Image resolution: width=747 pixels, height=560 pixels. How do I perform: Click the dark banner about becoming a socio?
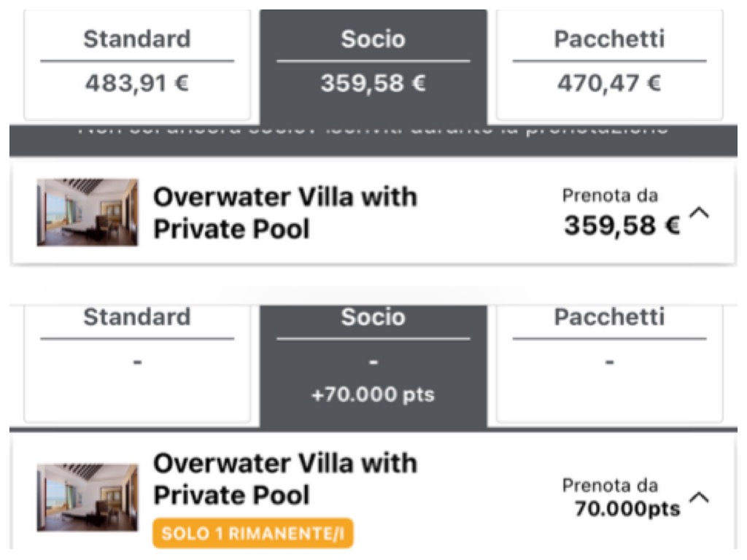click(373, 141)
